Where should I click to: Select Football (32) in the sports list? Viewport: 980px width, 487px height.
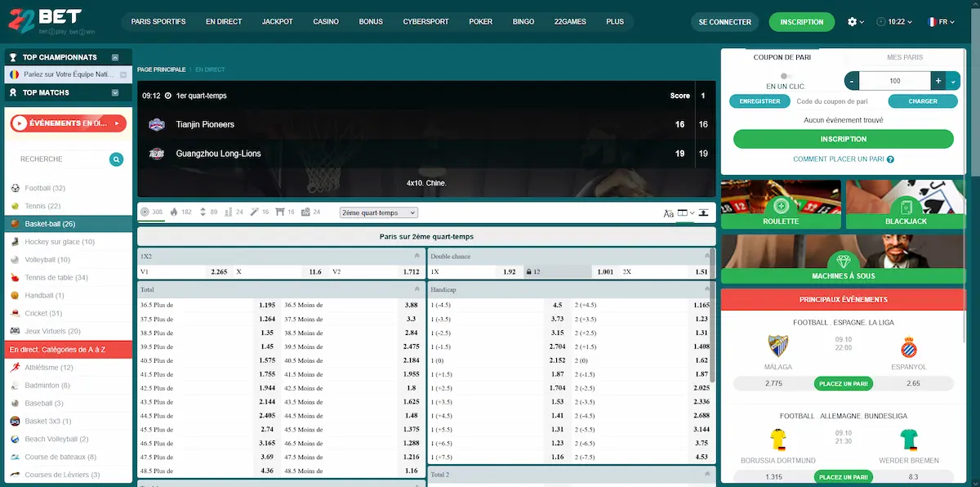[x=68, y=188]
